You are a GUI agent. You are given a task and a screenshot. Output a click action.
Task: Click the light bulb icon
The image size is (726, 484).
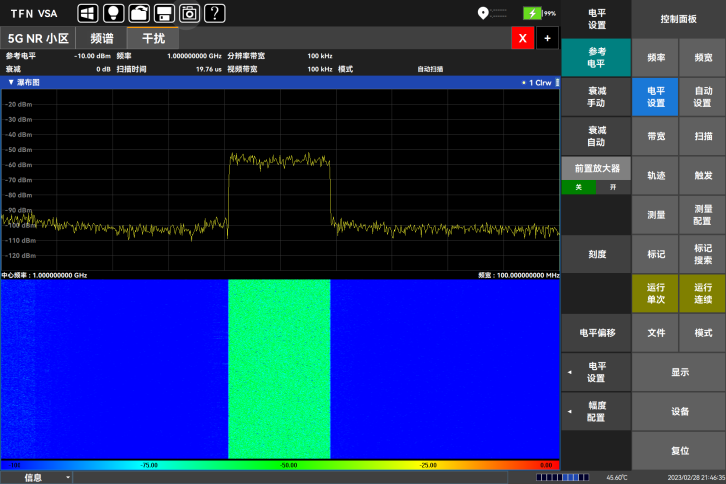(x=113, y=13)
